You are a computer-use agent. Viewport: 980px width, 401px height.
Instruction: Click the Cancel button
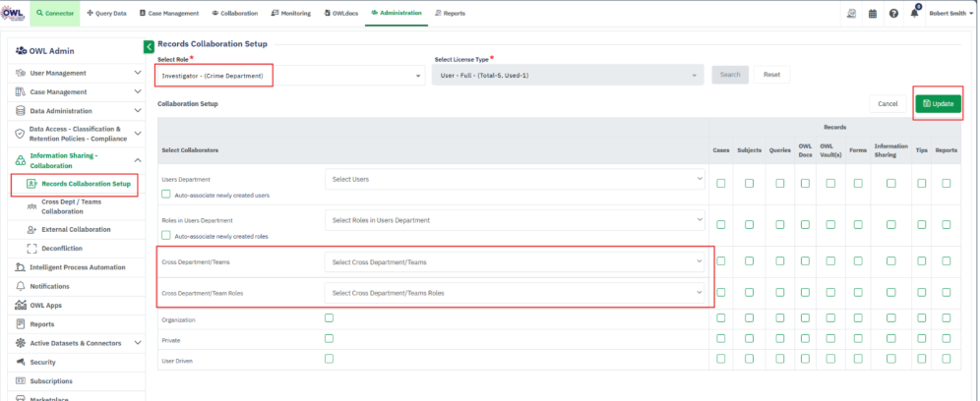click(888, 103)
